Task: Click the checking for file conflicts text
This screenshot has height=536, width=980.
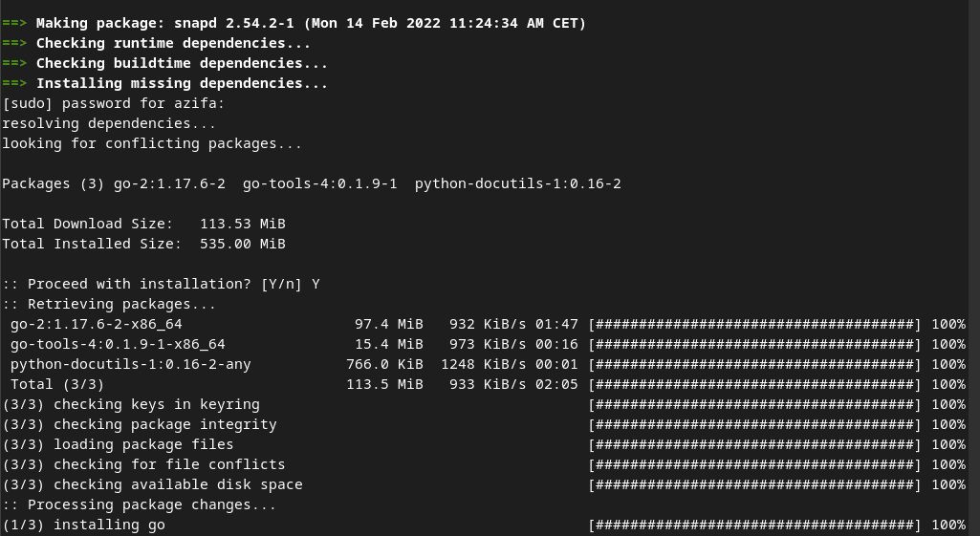Action: click(x=168, y=464)
